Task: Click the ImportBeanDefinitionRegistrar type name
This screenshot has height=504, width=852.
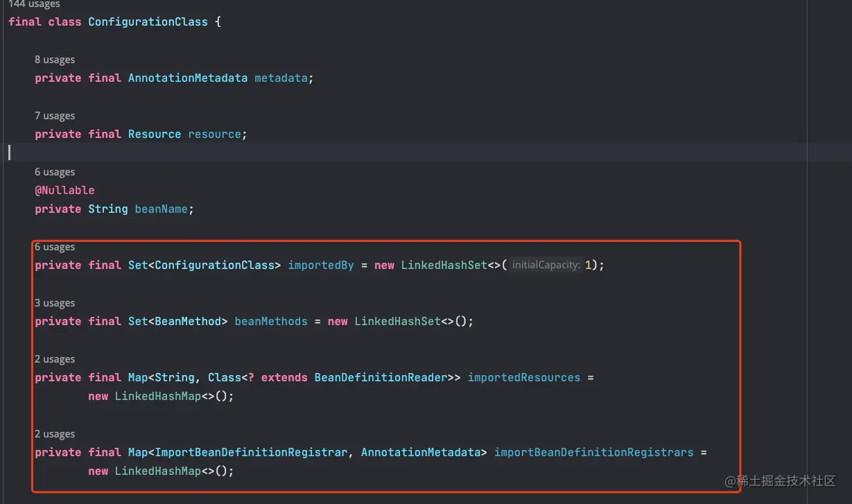Action: point(251,452)
